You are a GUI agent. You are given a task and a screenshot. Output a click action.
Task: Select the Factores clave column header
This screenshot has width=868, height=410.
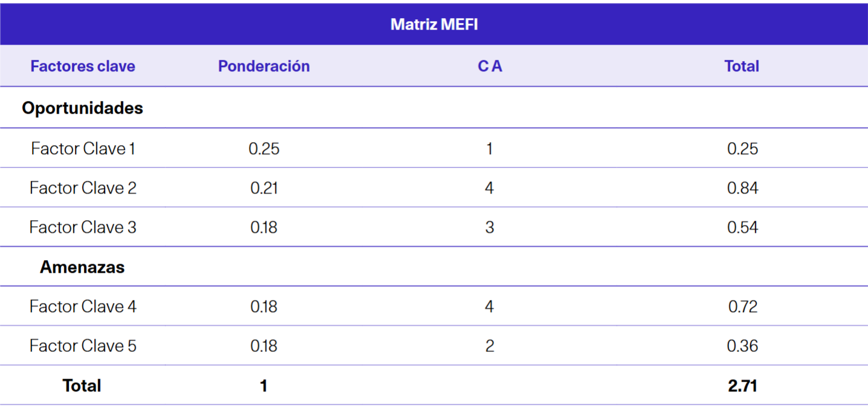(x=83, y=66)
